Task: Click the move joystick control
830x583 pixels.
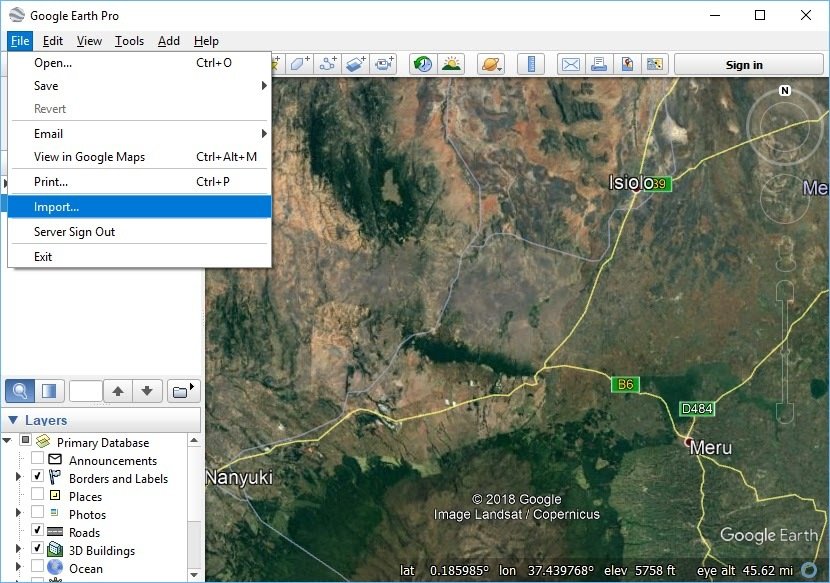Action: pos(785,199)
